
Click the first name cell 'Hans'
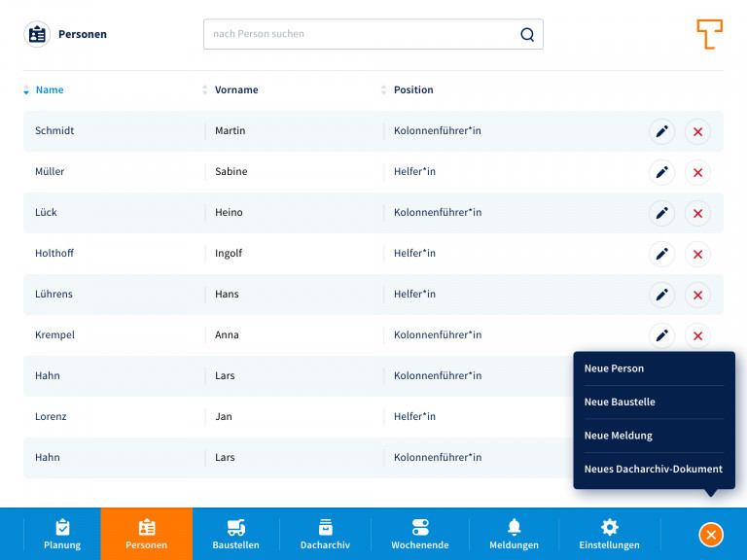tap(227, 295)
